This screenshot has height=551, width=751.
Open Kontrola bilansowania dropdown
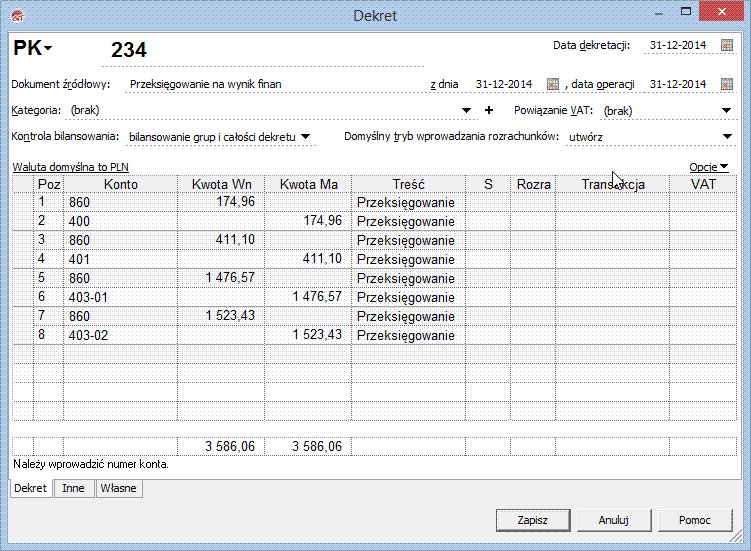305,137
